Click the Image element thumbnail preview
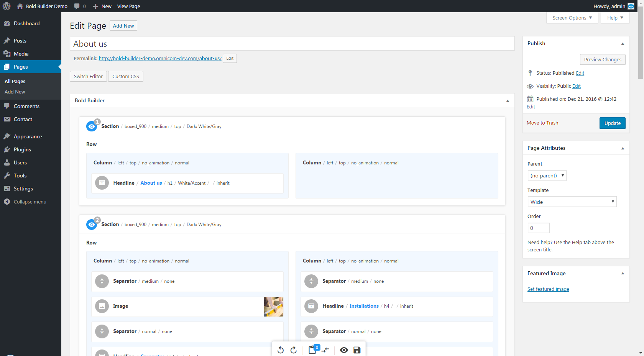 pyautogui.click(x=273, y=307)
